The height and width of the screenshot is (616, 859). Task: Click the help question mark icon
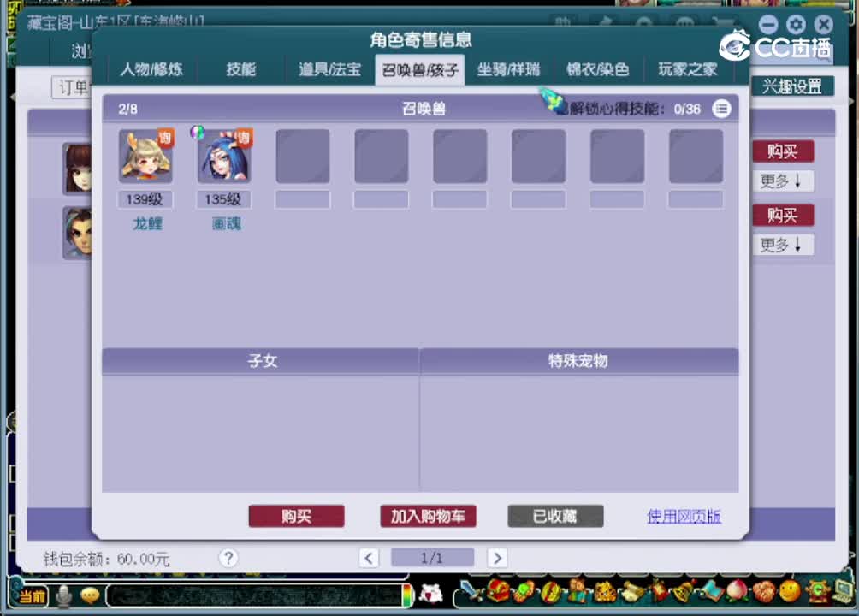(x=228, y=558)
